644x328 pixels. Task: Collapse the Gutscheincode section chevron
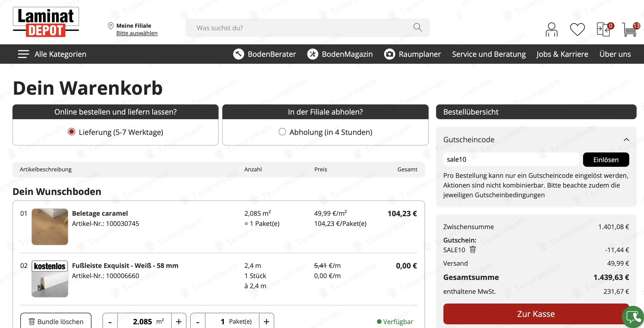click(626, 140)
